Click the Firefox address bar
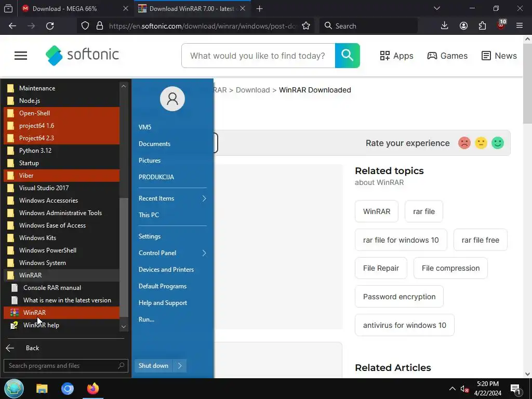 click(x=203, y=26)
